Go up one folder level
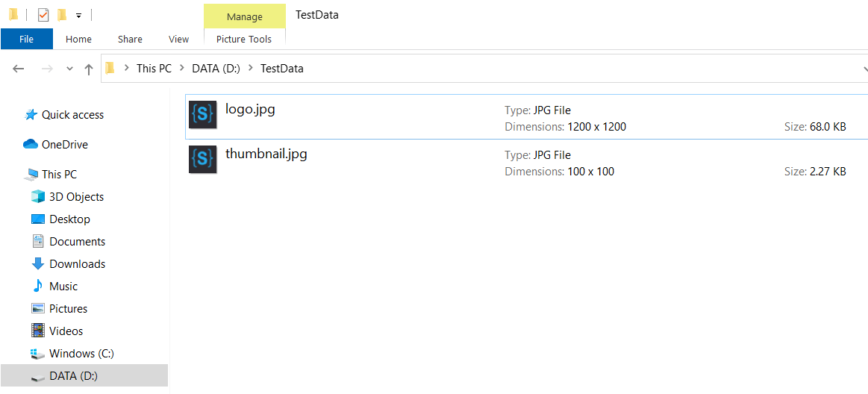This screenshot has width=868, height=394. [x=89, y=69]
